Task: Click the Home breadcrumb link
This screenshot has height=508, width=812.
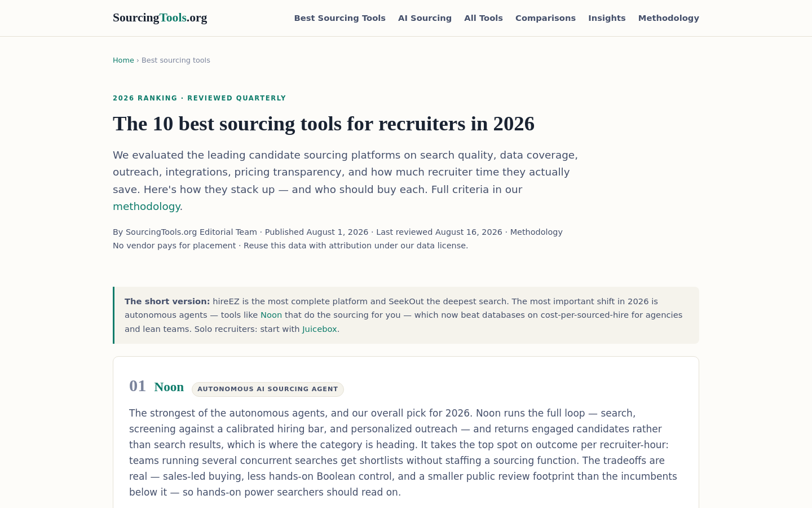Action: coord(123,60)
